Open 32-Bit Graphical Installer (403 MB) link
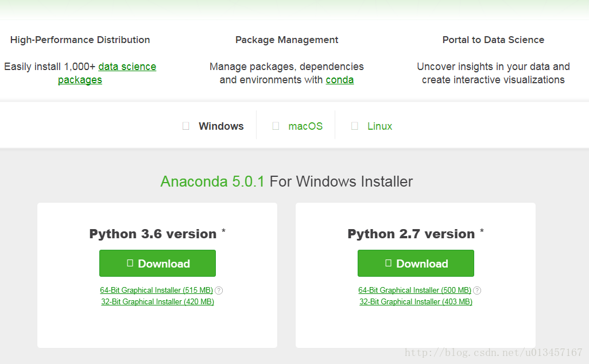The height and width of the screenshot is (364, 589). pyautogui.click(x=416, y=302)
